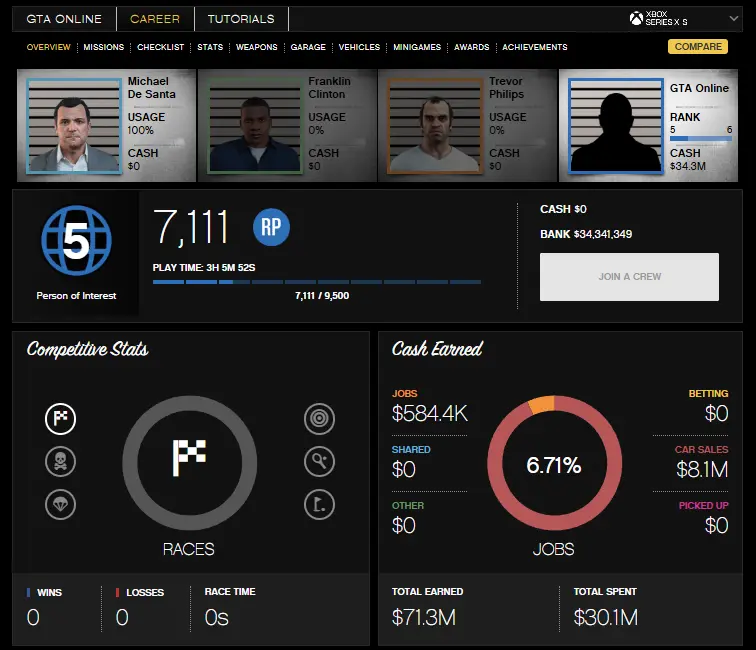Select the Golf flag icon

click(x=318, y=503)
